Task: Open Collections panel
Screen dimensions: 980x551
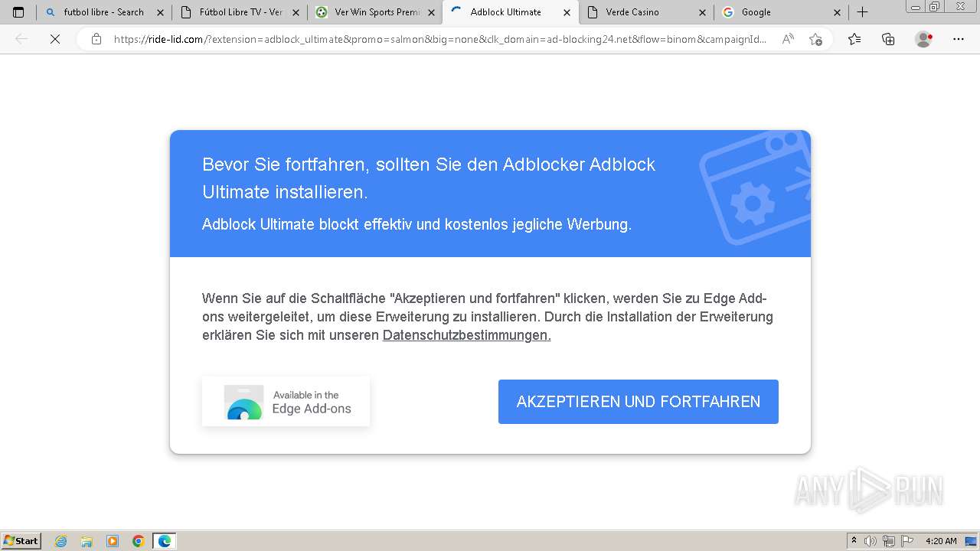Action: click(888, 39)
